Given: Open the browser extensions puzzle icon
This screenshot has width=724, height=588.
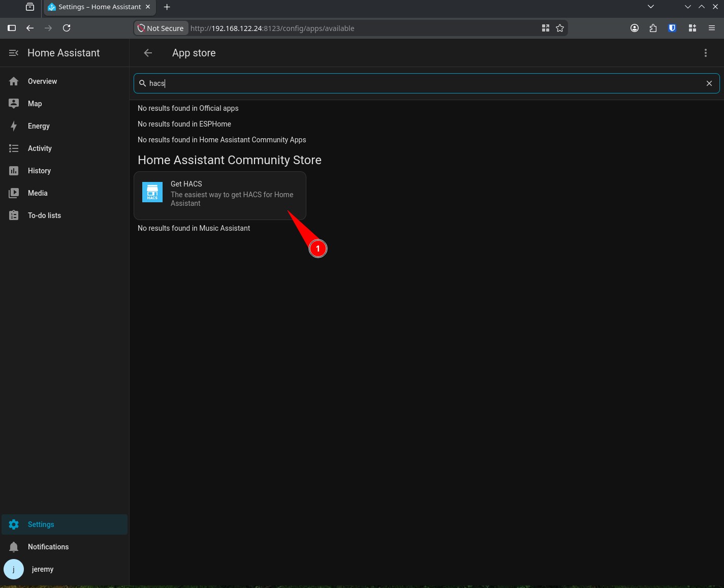Looking at the screenshot, I should [x=653, y=28].
